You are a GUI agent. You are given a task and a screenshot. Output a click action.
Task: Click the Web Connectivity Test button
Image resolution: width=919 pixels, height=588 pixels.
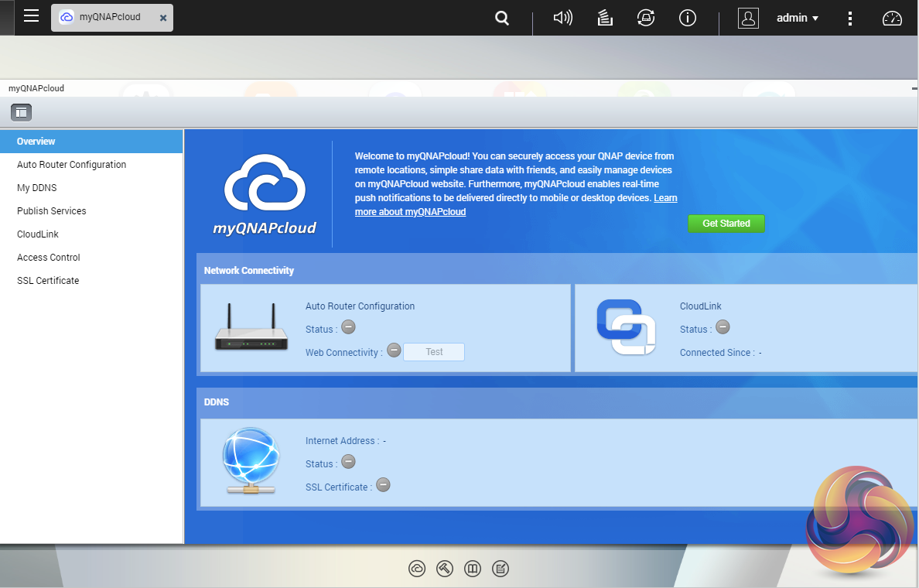(x=434, y=352)
